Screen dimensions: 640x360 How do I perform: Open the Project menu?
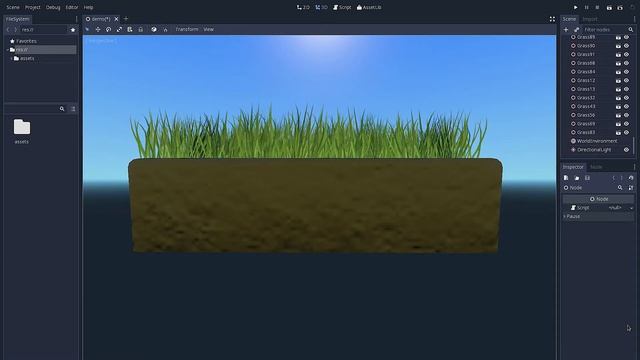coord(33,7)
